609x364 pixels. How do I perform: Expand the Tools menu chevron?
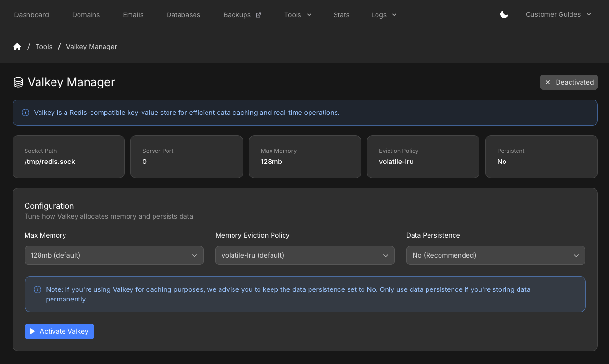point(309,15)
